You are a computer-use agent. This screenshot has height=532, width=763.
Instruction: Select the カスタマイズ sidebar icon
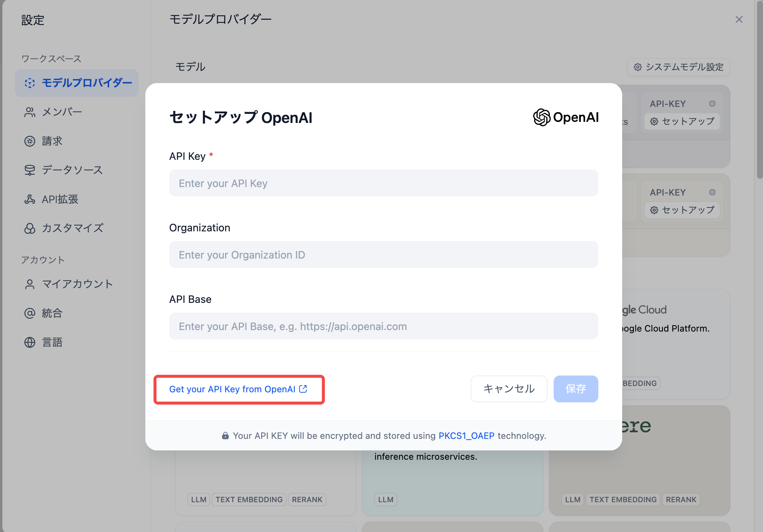click(x=30, y=228)
